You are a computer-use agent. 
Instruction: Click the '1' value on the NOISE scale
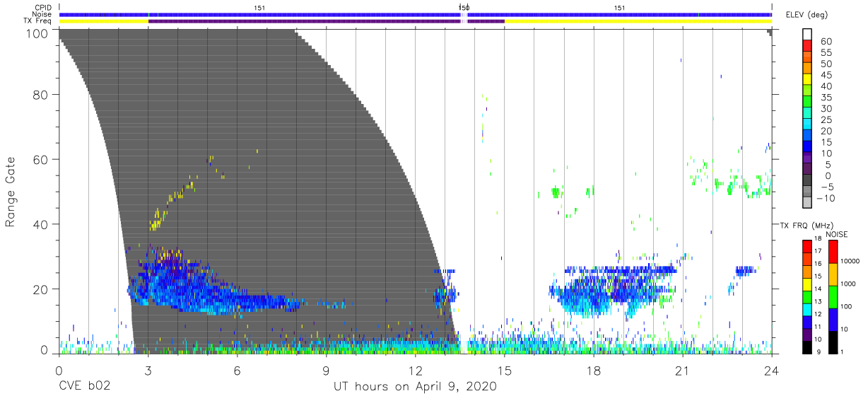(x=843, y=351)
